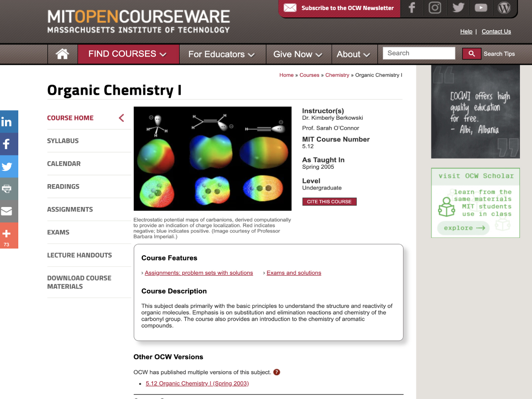The height and width of the screenshot is (399, 532).
Task: Click the Other OCW Versions heading
Action: click(x=168, y=357)
